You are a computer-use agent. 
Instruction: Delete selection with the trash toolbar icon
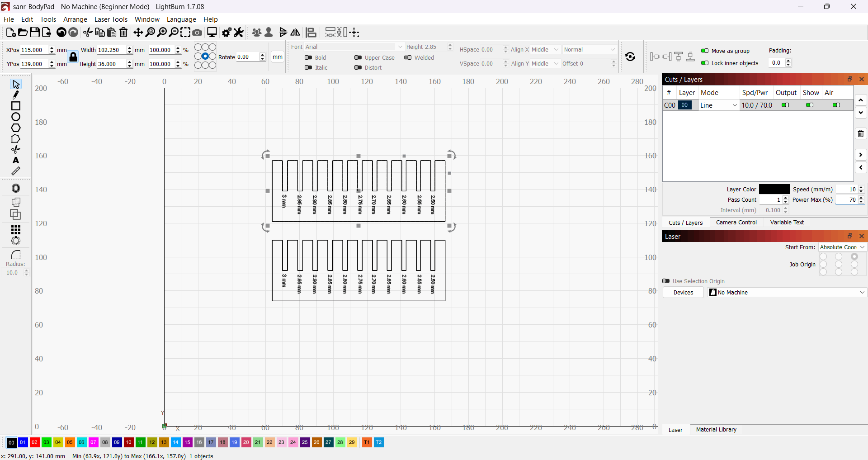[123, 32]
